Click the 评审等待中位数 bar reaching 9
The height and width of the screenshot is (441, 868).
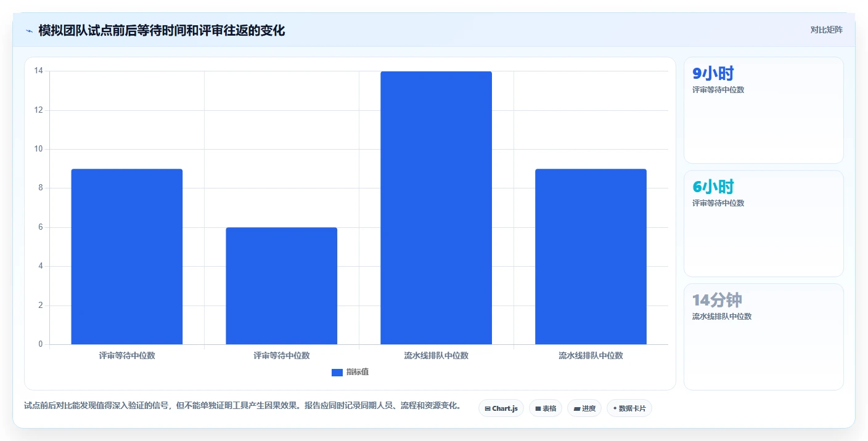coord(127,256)
